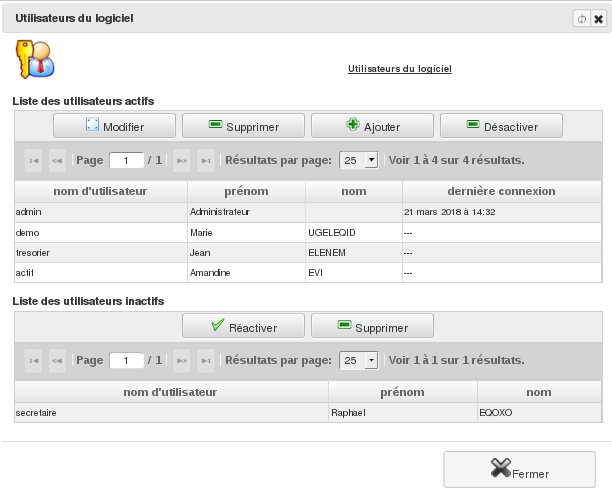The image size is (612, 502).
Task: Focus the page number field for inactive users
Action: (x=126, y=361)
